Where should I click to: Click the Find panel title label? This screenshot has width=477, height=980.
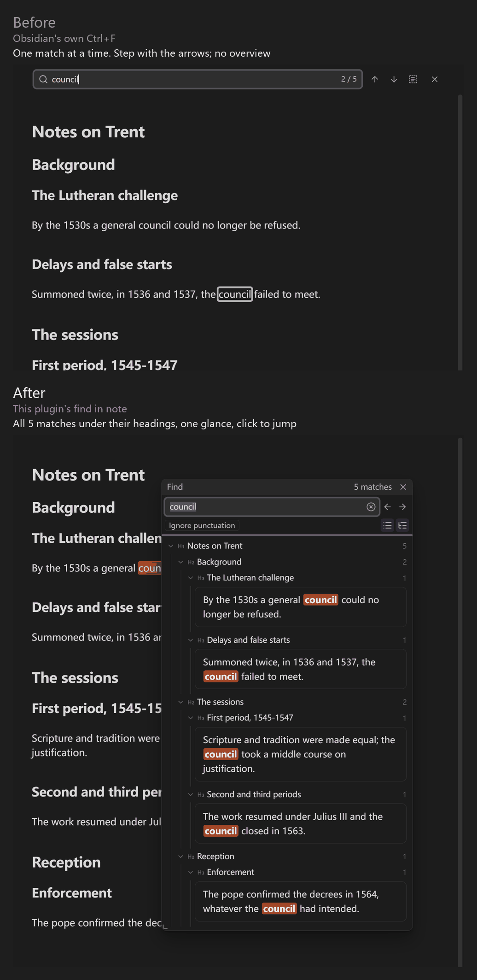click(175, 487)
